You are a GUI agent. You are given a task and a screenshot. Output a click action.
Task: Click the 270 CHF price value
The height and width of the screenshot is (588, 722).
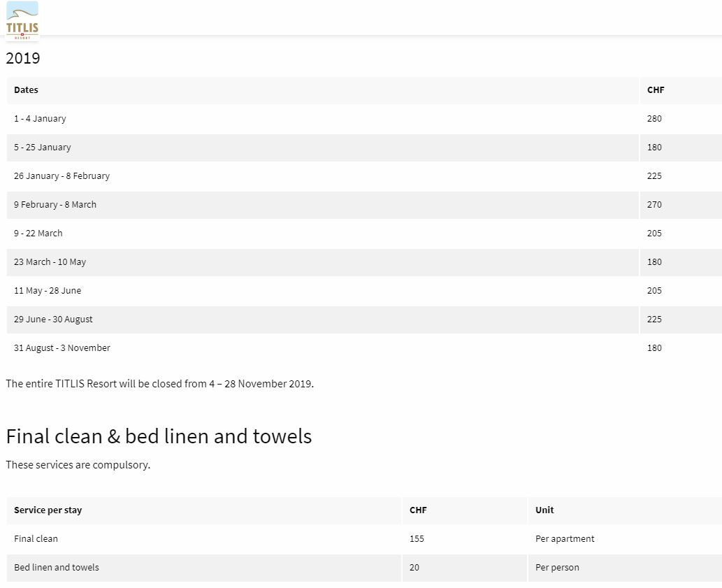tap(654, 205)
